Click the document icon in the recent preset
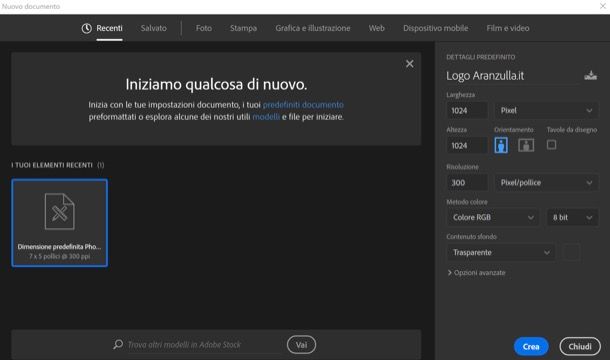This screenshot has width=610, height=360. [60, 211]
